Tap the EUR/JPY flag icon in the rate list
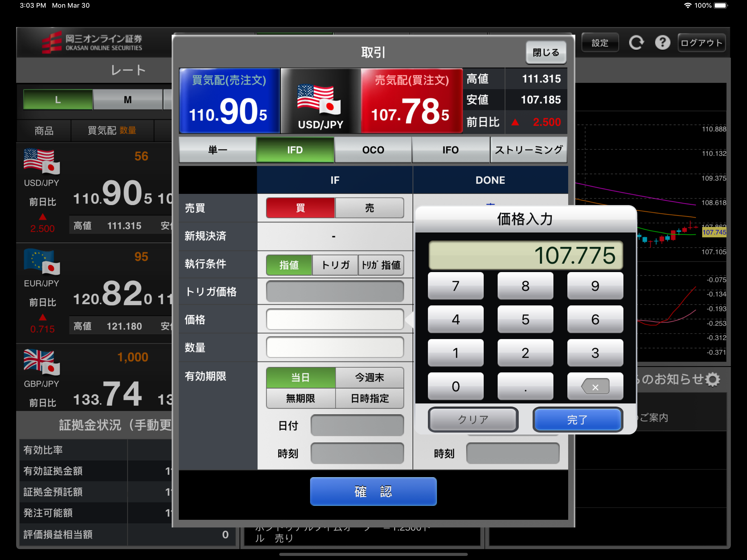 point(42,262)
